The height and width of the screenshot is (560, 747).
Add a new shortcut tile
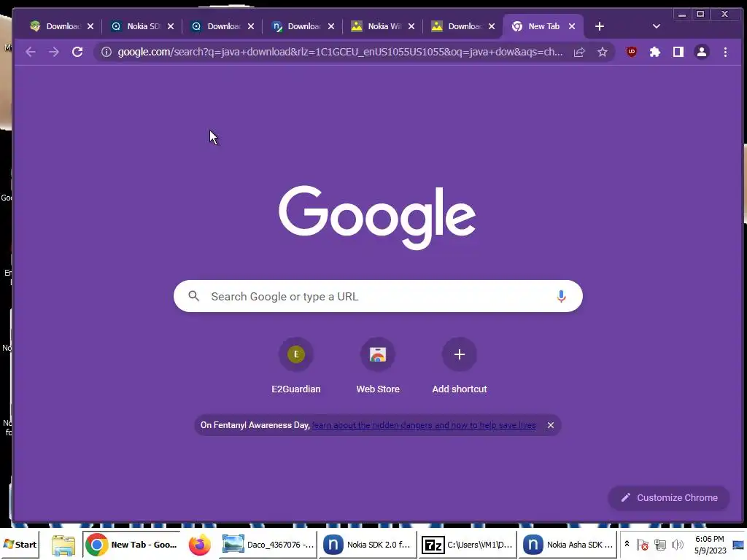click(460, 366)
